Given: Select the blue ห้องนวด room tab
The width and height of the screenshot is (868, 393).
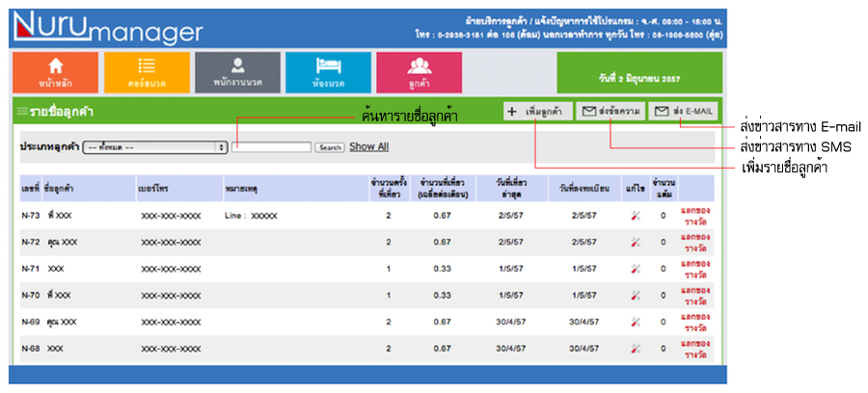Looking at the screenshot, I should (328, 71).
